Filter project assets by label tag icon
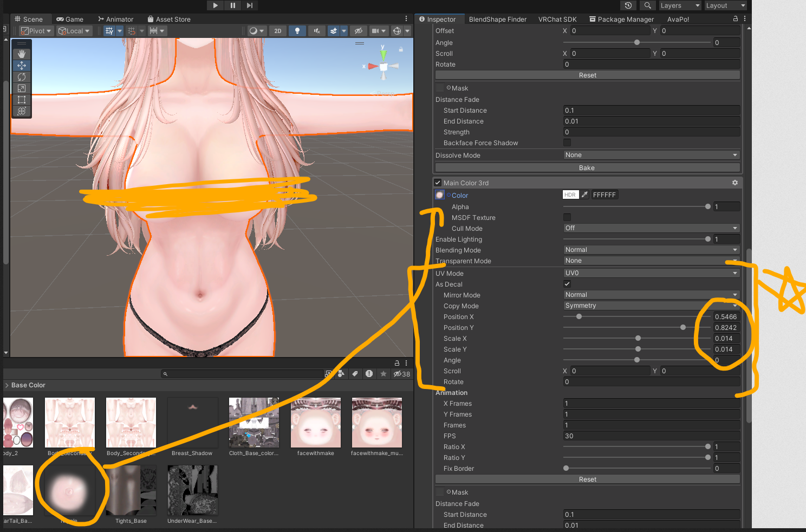806x532 pixels. [355, 374]
